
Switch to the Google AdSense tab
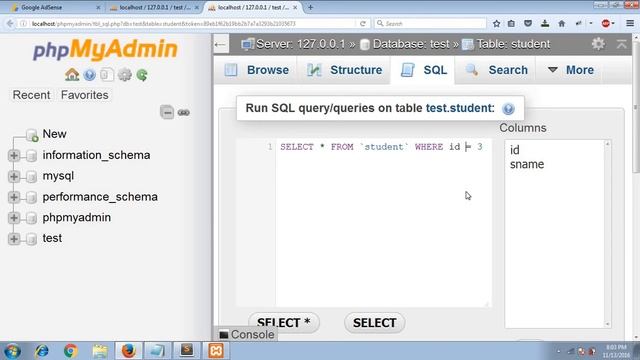[x=56, y=7]
